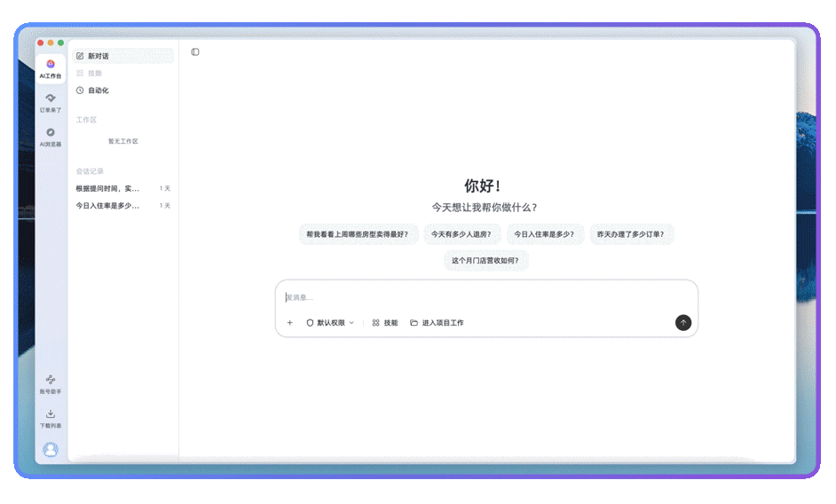Screen dimensions: 836x504
Task: Pick suggestion 这个月门店营收如何？
Action: [x=485, y=260]
